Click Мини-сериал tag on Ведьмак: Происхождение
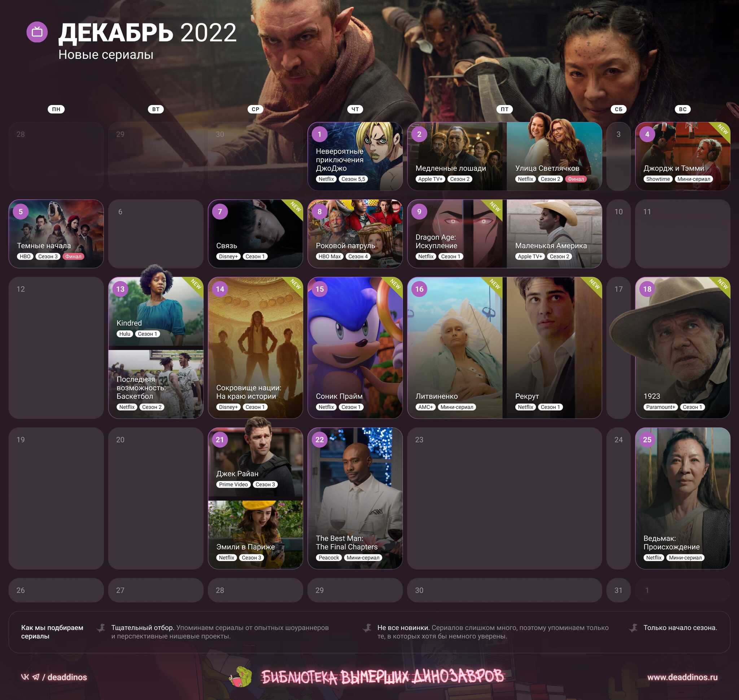 click(685, 557)
